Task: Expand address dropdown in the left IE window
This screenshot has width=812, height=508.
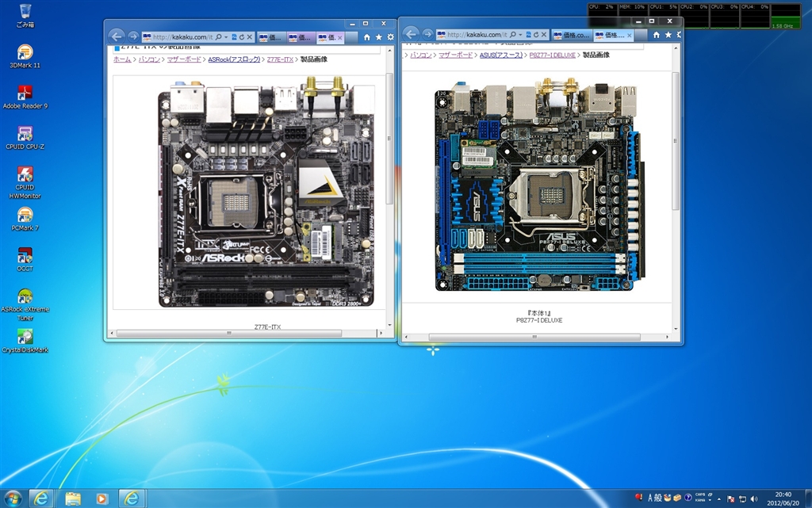Action: point(226,37)
